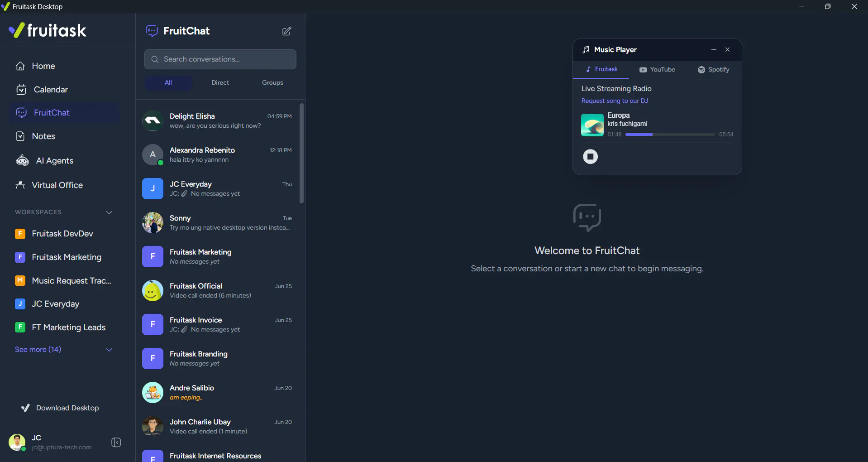The width and height of the screenshot is (868, 462).
Task: Select the Direct conversations tab
Action: tap(220, 83)
